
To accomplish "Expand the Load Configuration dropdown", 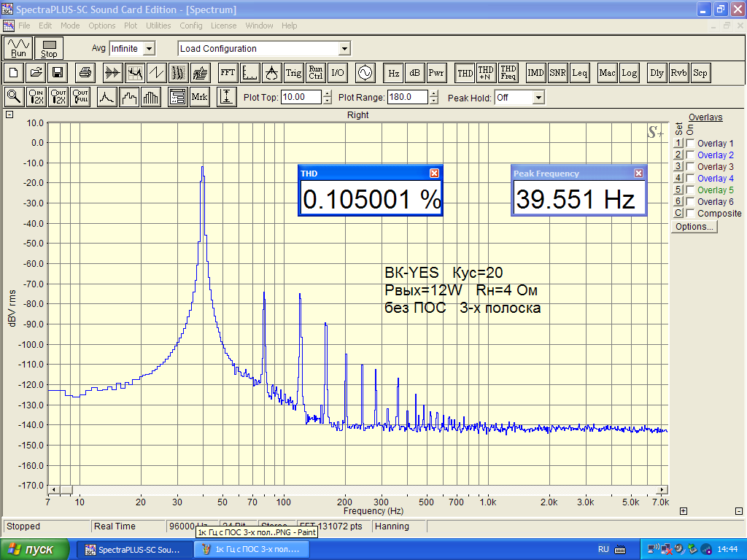I will [x=344, y=49].
